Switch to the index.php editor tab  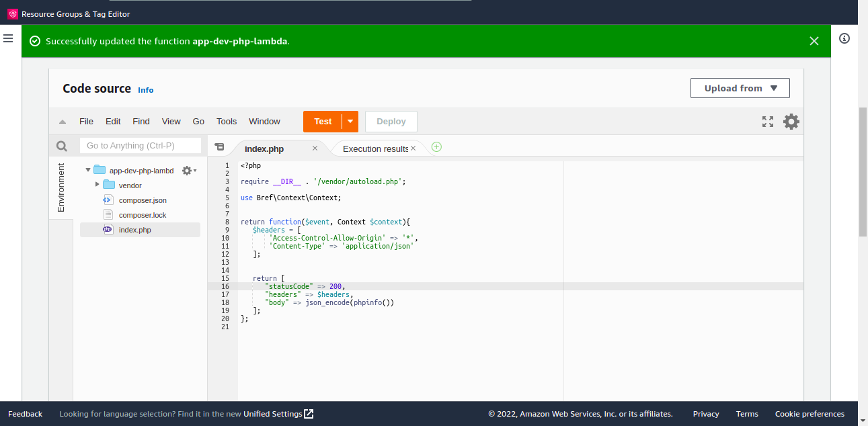tap(264, 149)
